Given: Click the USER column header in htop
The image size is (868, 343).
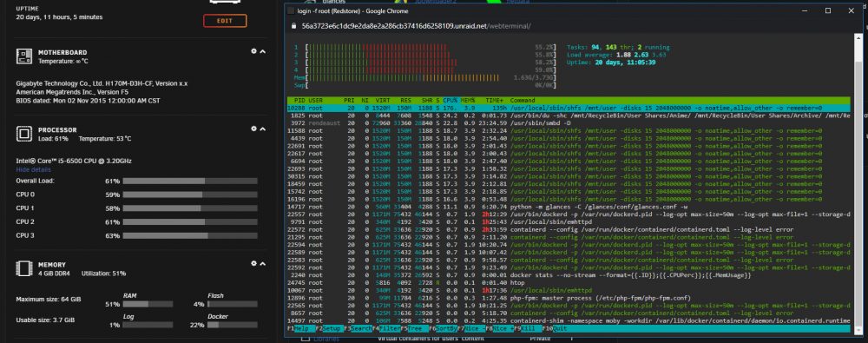Looking at the screenshot, I should 316,101.
